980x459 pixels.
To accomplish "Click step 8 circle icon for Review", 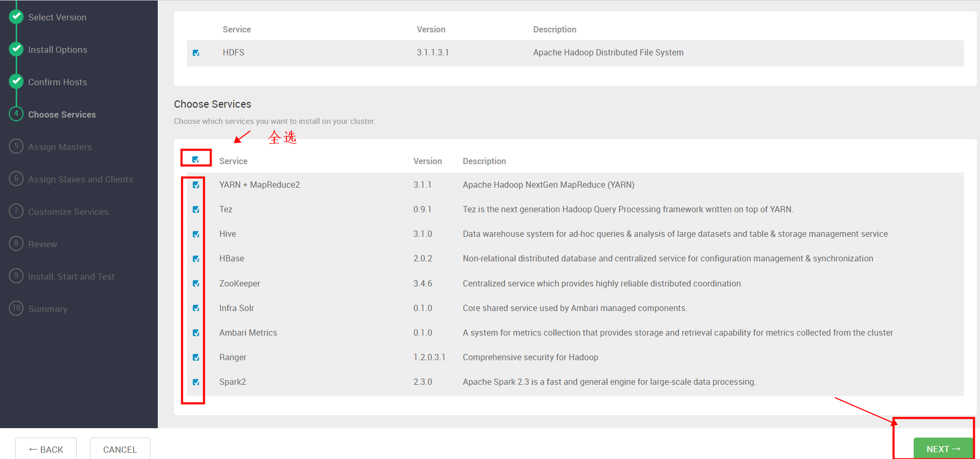I will tap(16, 244).
